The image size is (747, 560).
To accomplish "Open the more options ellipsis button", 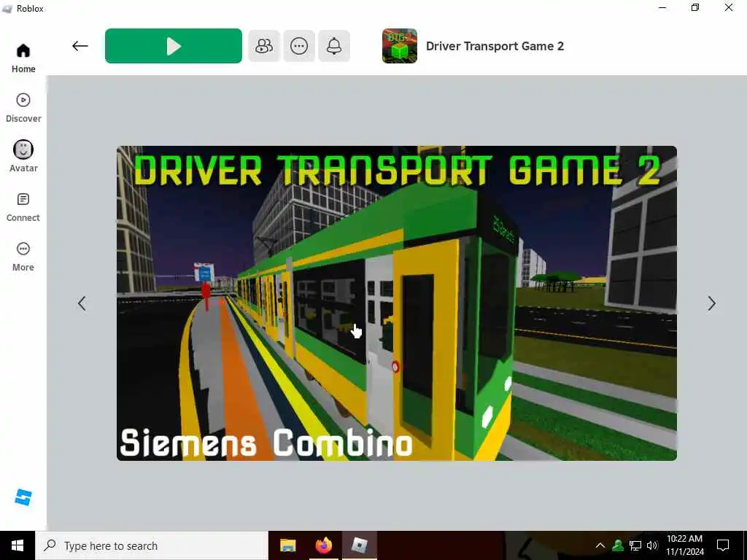I will 299,46.
